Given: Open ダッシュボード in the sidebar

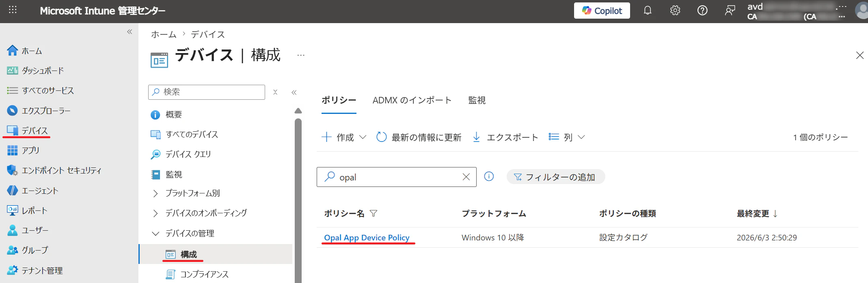Looking at the screenshot, I should (x=36, y=71).
